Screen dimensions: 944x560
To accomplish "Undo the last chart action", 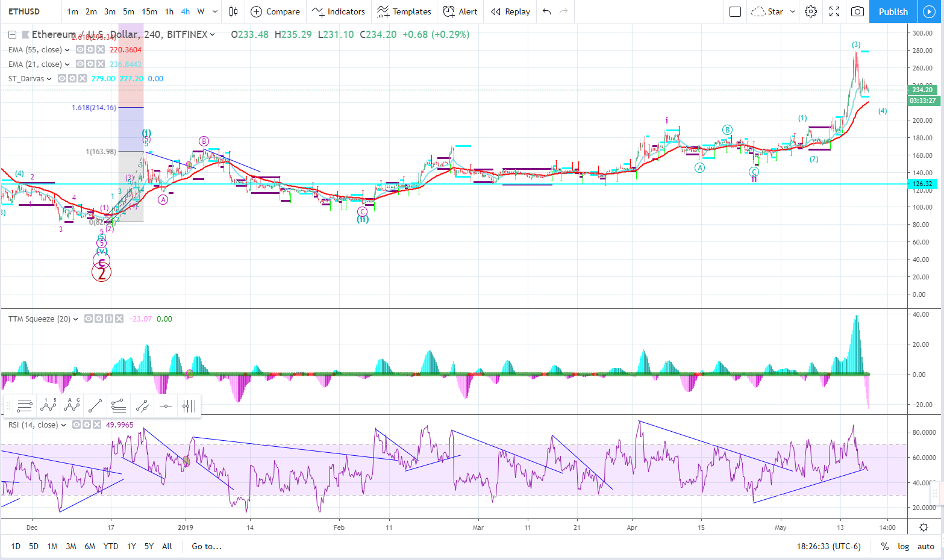I will 547,11.
